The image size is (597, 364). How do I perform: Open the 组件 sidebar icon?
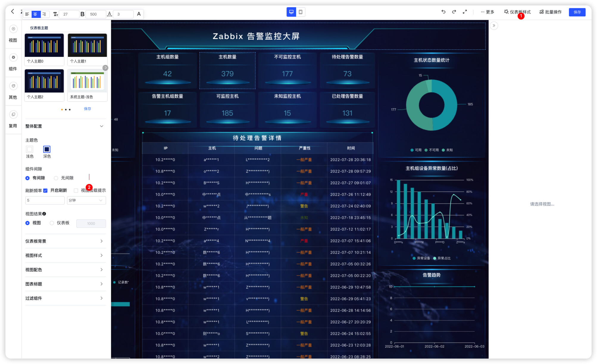point(13,57)
